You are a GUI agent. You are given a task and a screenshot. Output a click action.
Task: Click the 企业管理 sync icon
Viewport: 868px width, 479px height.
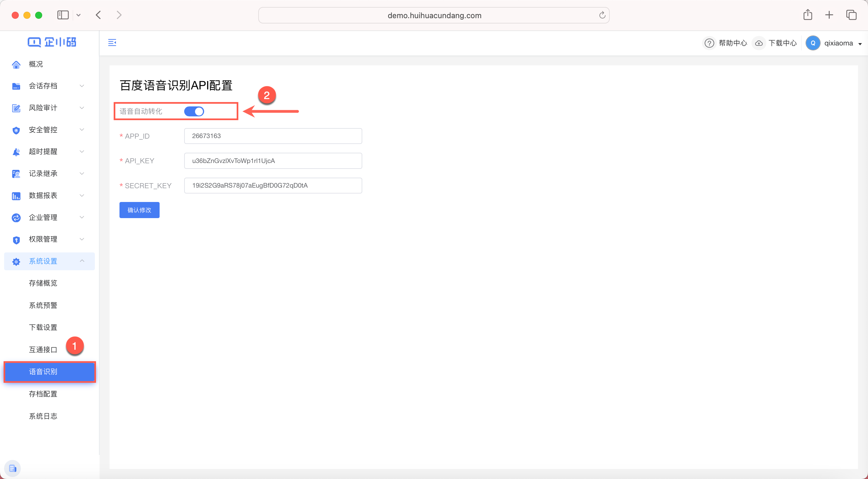16,218
